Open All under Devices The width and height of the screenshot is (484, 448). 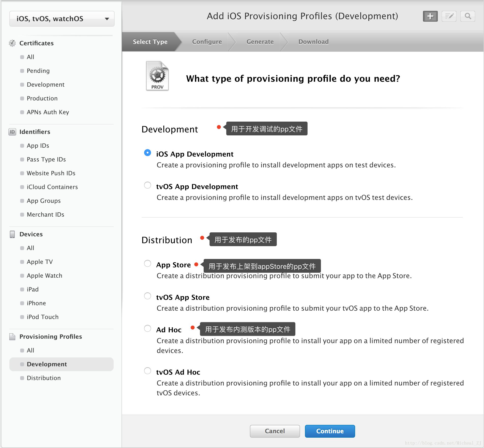coord(30,248)
